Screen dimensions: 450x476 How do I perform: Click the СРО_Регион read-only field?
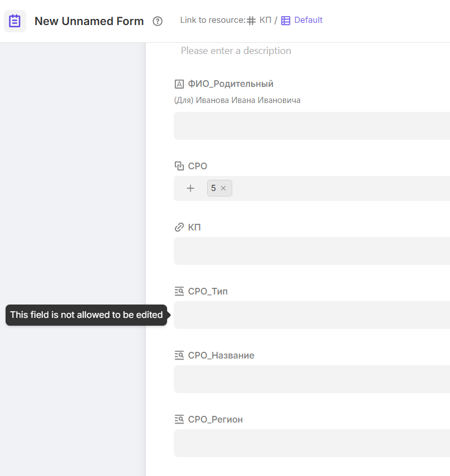(x=312, y=443)
